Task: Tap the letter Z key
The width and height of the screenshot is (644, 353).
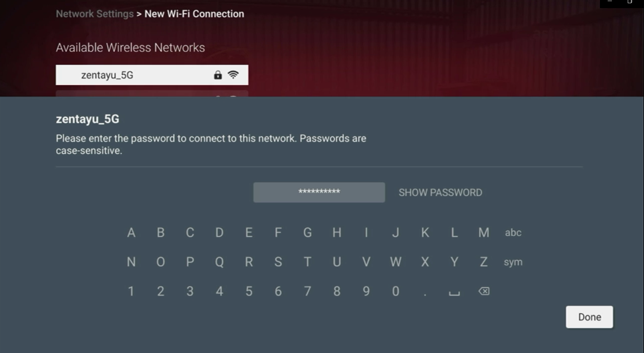Action: 484,262
